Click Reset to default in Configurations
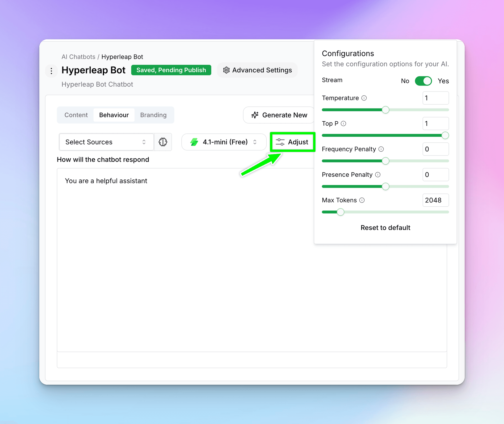The image size is (504, 424). [385, 228]
